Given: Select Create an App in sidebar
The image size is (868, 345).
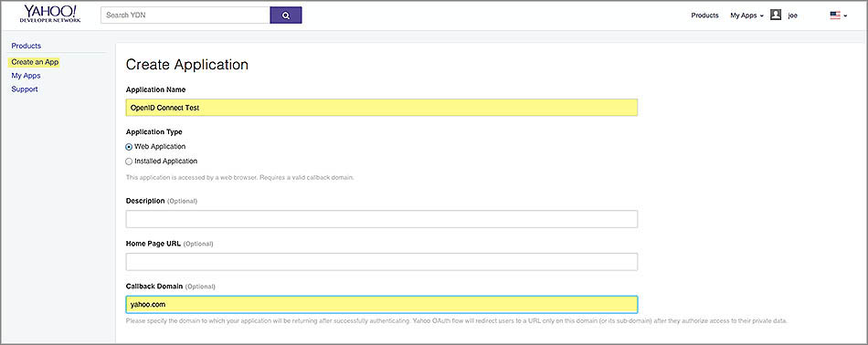Looking at the screenshot, I should [35, 62].
